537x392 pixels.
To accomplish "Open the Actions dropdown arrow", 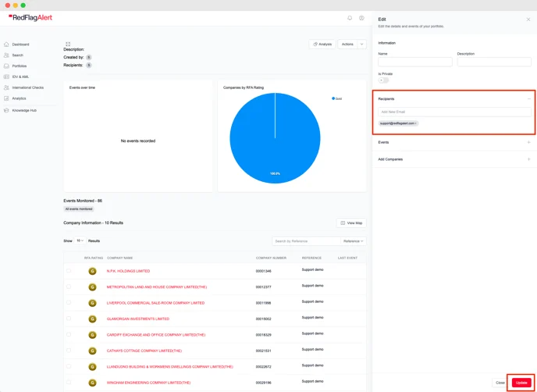I will click(361, 45).
